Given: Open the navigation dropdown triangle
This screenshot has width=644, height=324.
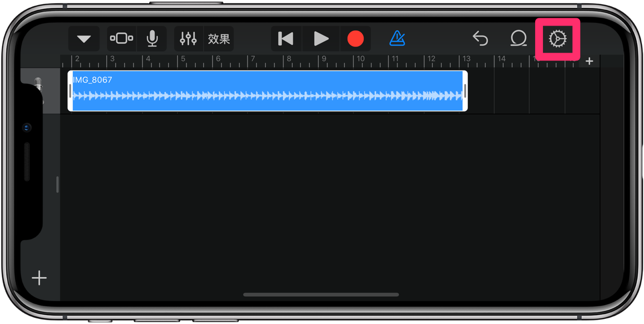Looking at the screenshot, I should point(84,39).
